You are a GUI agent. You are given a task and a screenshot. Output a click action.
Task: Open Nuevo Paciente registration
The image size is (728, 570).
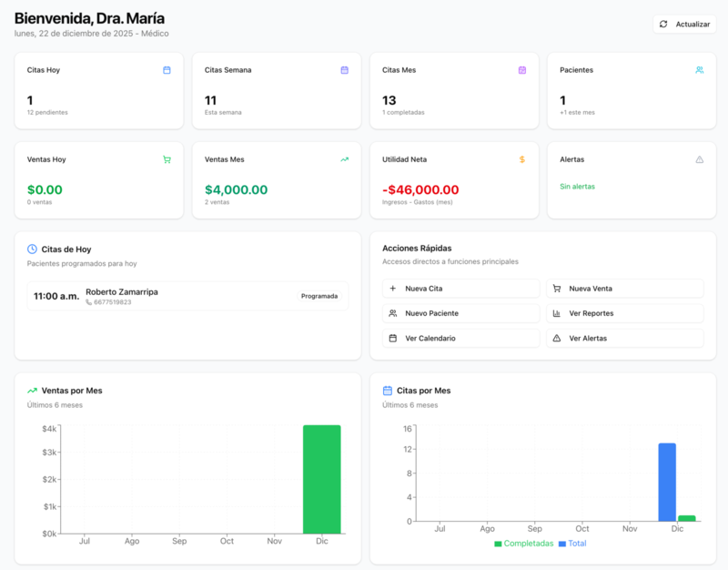460,313
